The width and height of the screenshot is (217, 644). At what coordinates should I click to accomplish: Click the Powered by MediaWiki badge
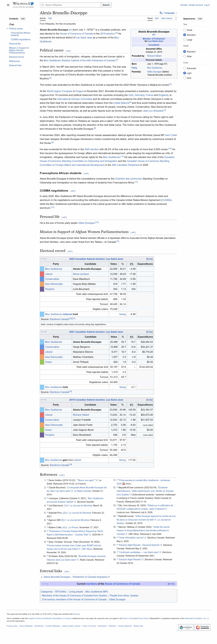coord(202,627)
